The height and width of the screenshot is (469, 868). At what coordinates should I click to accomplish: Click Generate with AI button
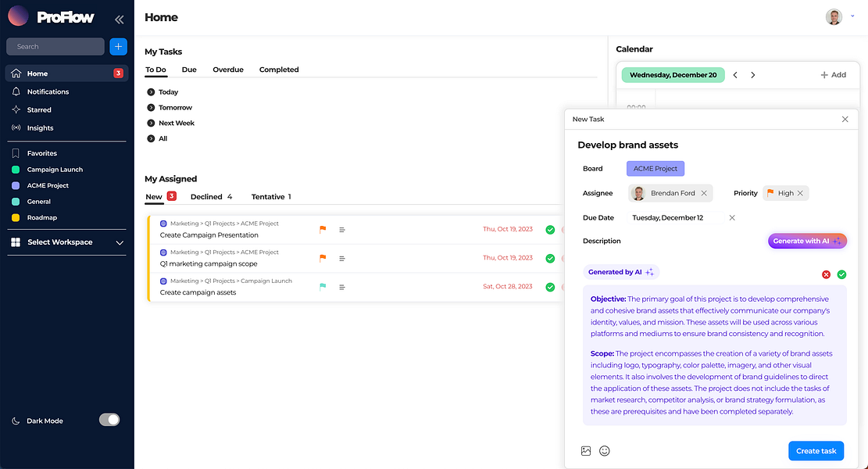pyautogui.click(x=807, y=242)
